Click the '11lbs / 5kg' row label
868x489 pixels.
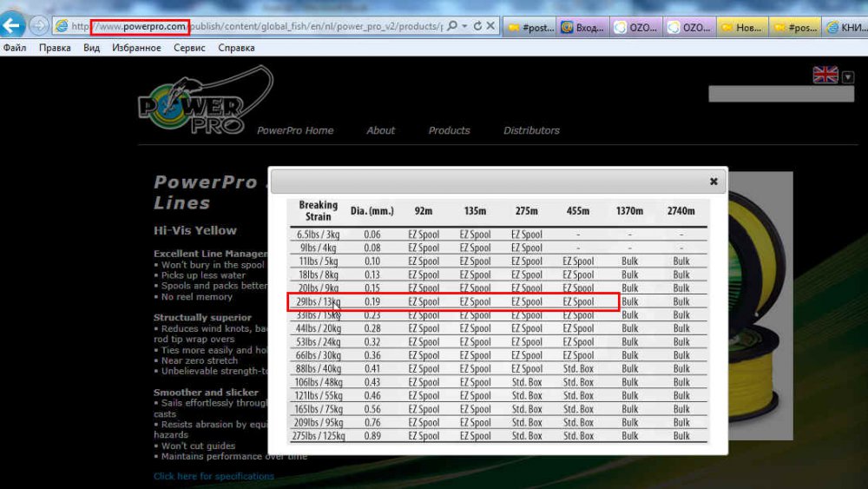[319, 261]
